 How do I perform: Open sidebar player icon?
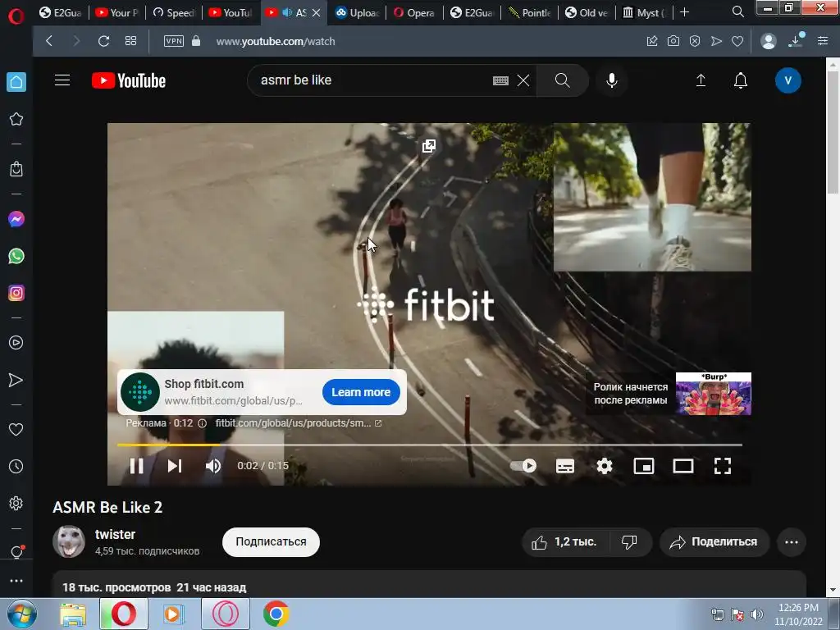pyautogui.click(x=16, y=343)
